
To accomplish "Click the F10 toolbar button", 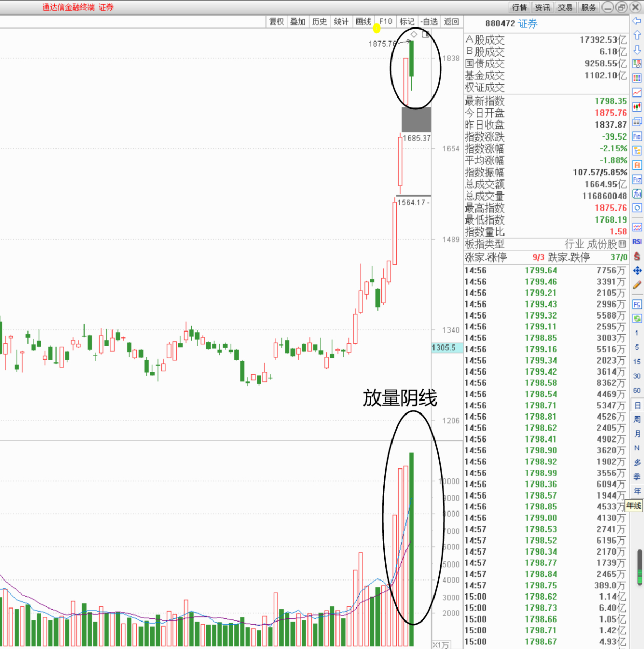I will coord(385,22).
